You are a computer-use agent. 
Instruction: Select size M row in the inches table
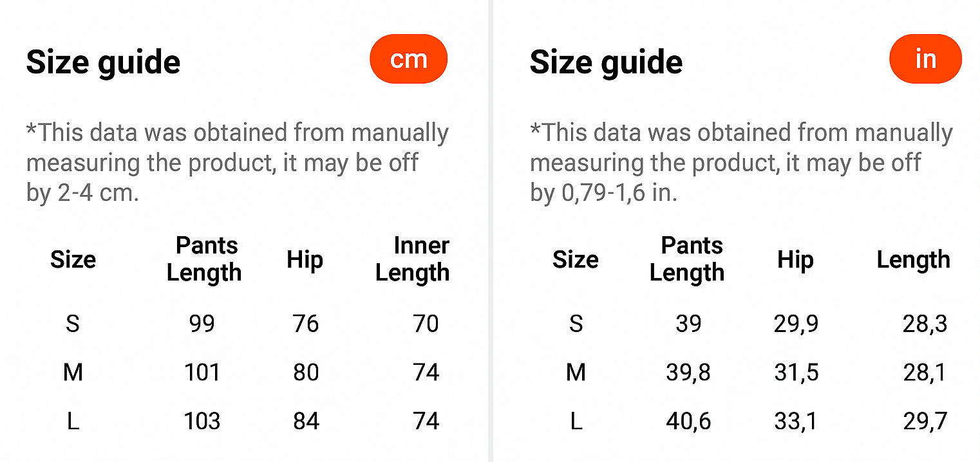tap(576, 372)
